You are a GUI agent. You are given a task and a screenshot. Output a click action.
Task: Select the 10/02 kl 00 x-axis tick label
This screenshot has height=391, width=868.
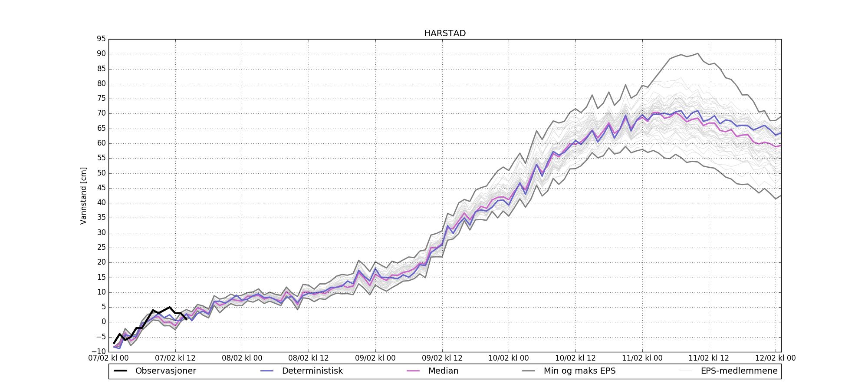(x=509, y=358)
